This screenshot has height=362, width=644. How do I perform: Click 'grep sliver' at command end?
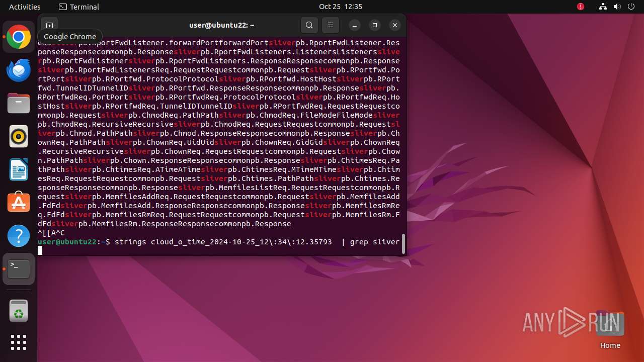tap(375, 242)
